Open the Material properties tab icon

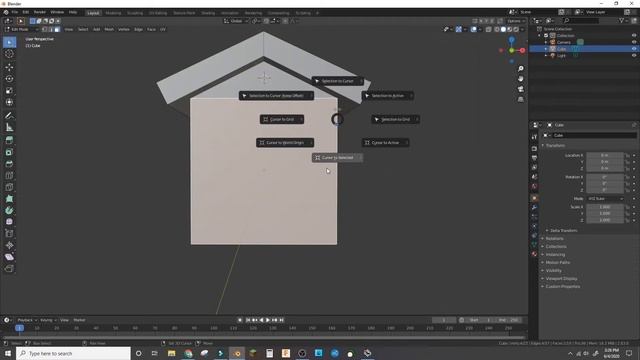tap(534, 254)
